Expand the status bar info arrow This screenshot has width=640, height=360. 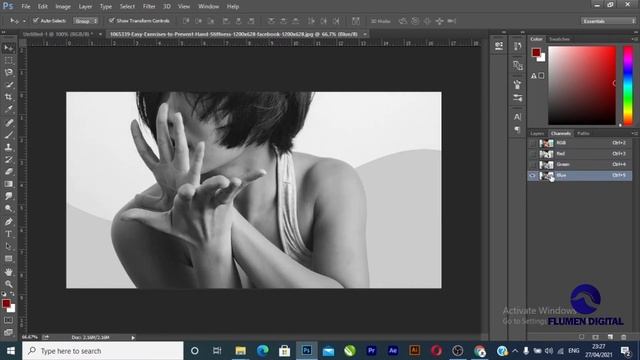[133, 338]
